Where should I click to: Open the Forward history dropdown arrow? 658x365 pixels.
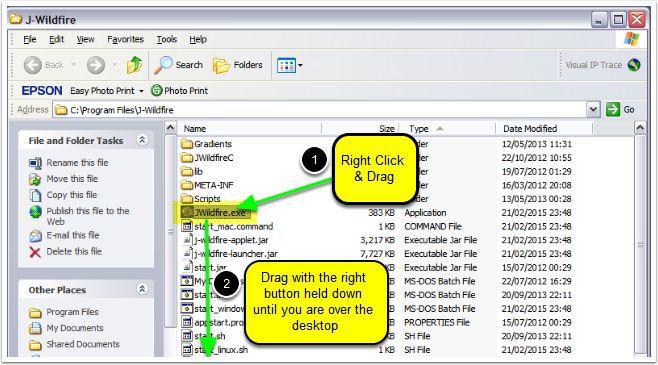click(114, 65)
